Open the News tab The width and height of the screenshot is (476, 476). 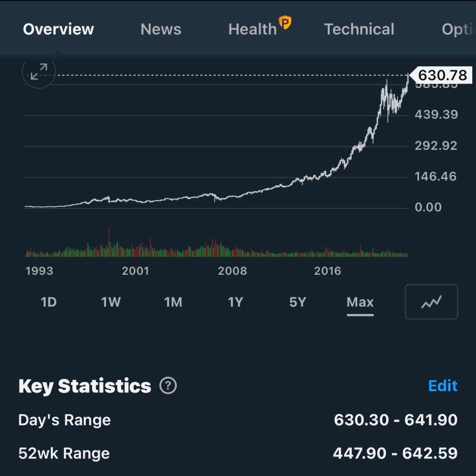tap(161, 29)
